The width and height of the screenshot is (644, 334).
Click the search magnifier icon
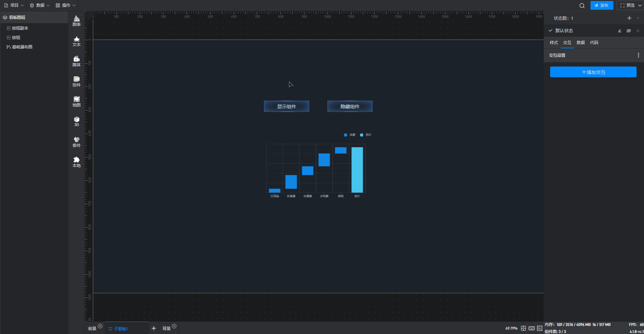pyautogui.click(x=582, y=5)
